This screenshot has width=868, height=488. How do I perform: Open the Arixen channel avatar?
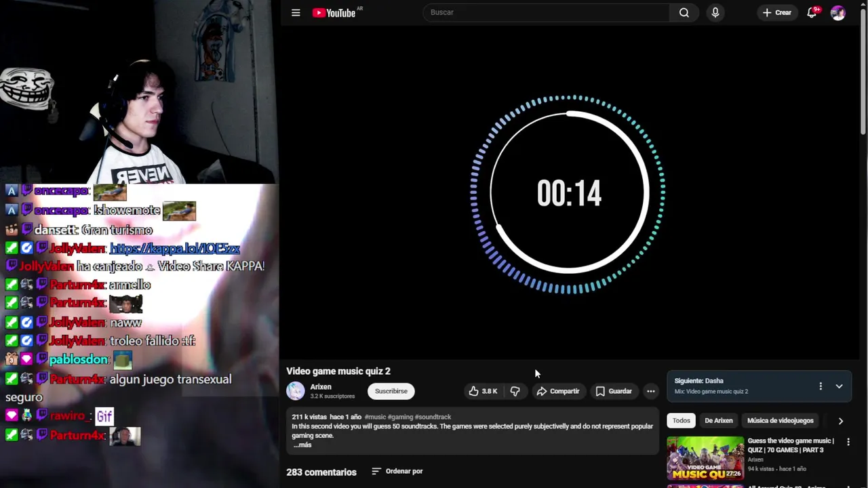(x=296, y=390)
